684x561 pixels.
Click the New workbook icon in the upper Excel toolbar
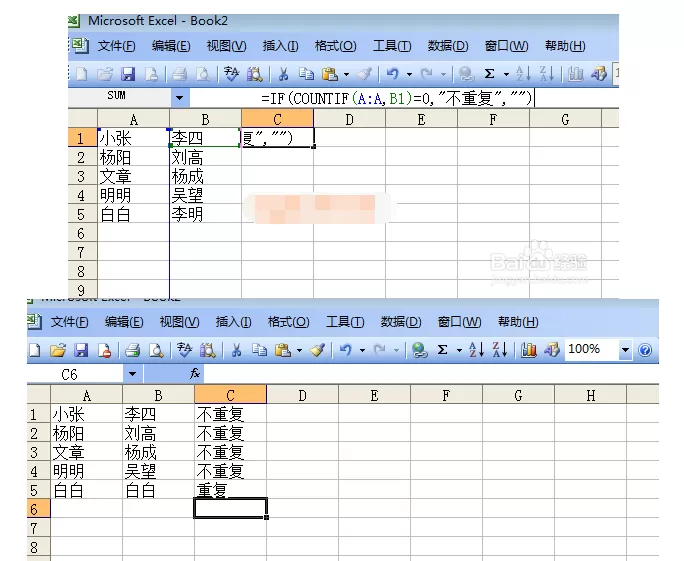(82, 75)
